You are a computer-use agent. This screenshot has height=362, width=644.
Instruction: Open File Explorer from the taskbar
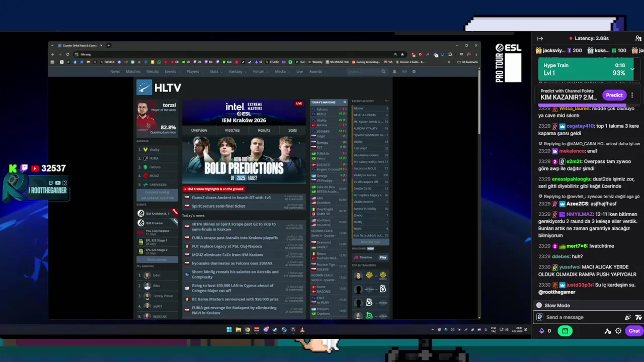point(238,330)
